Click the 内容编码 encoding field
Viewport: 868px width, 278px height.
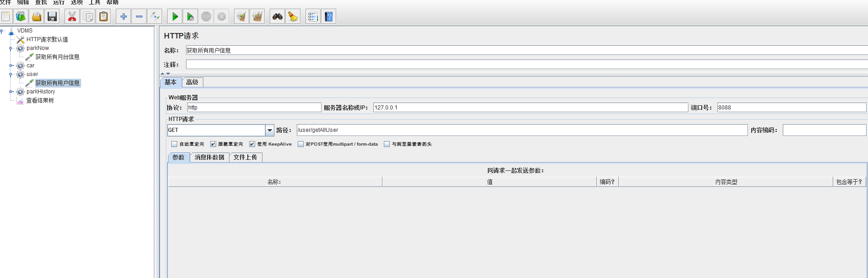pyautogui.click(x=824, y=130)
